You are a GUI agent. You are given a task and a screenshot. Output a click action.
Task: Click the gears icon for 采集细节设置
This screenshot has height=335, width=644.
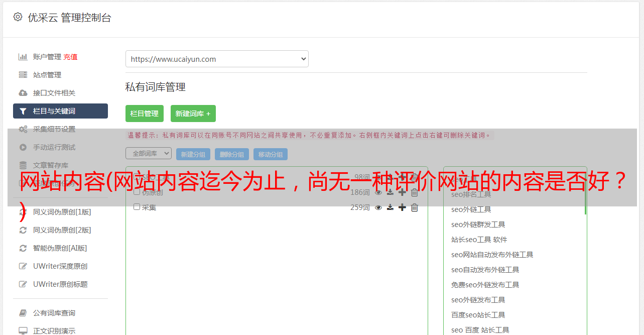pyautogui.click(x=23, y=129)
